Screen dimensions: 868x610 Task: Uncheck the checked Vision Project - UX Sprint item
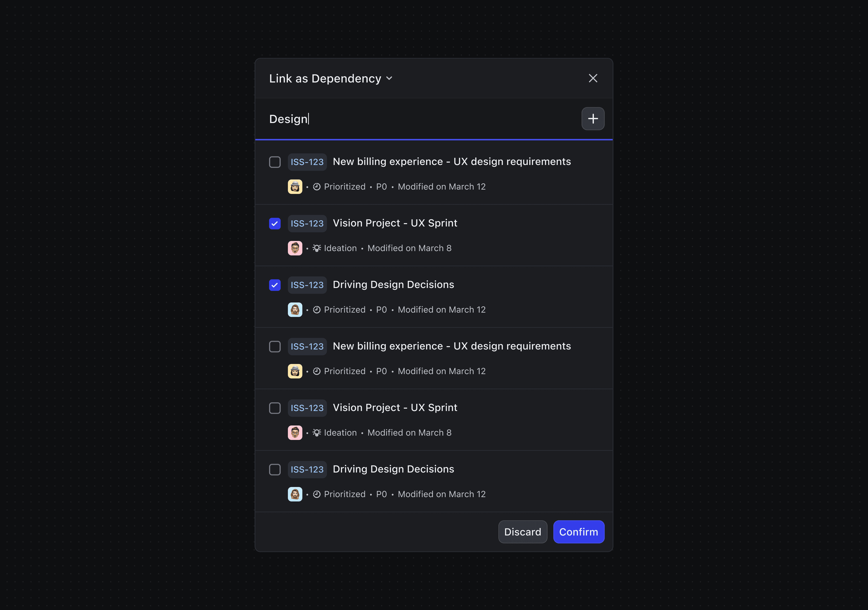coord(275,224)
